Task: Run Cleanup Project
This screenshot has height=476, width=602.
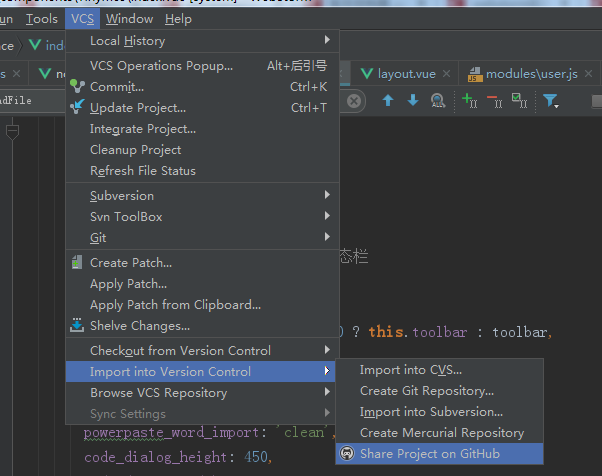Action: pyautogui.click(x=202, y=150)
